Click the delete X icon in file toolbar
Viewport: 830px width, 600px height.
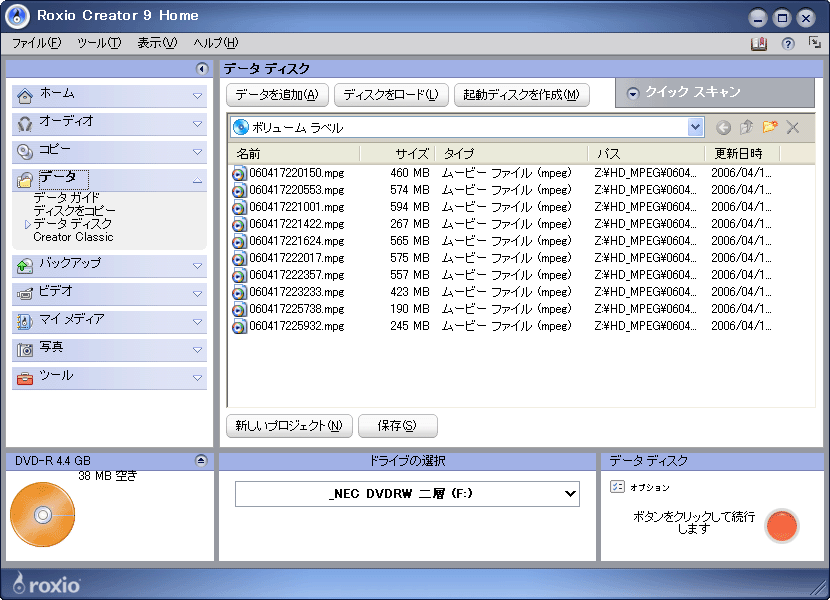(x=792, y=127)
